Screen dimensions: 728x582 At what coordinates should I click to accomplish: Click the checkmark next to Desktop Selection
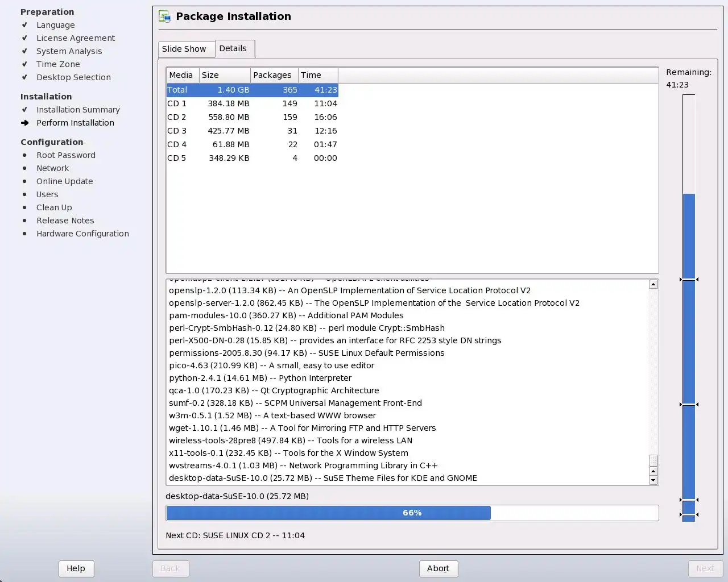pyautogui.click(x=24, y=77)
